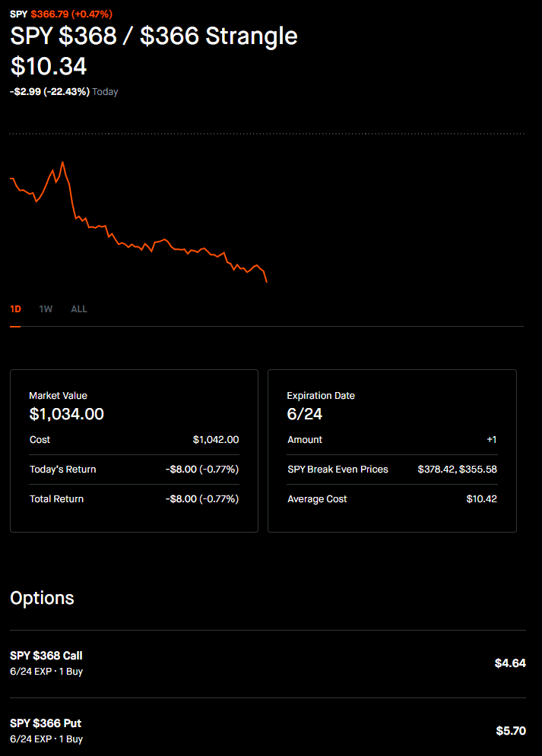Click the Options section heading
The height and width of the screenshot is (756, 542).
coord(42,598)
